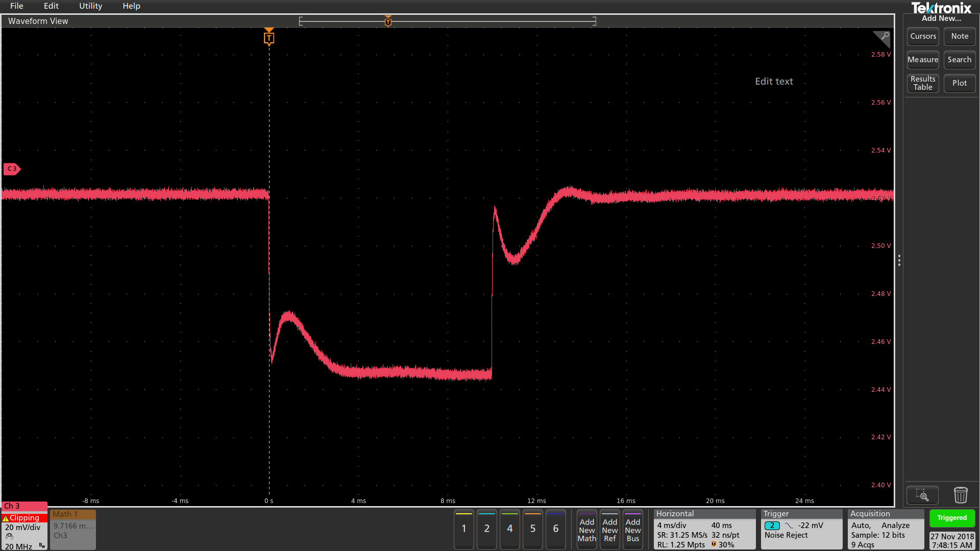This screenshot has width=980, height=551.
Task: Click the Tektronix logo
Action: click(941, 8)
